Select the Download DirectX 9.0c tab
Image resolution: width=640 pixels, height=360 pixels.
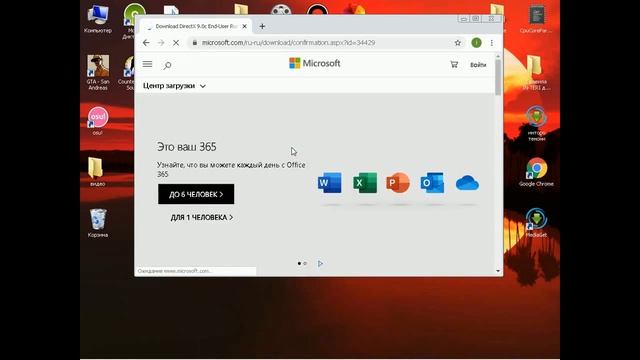(196, 26)
